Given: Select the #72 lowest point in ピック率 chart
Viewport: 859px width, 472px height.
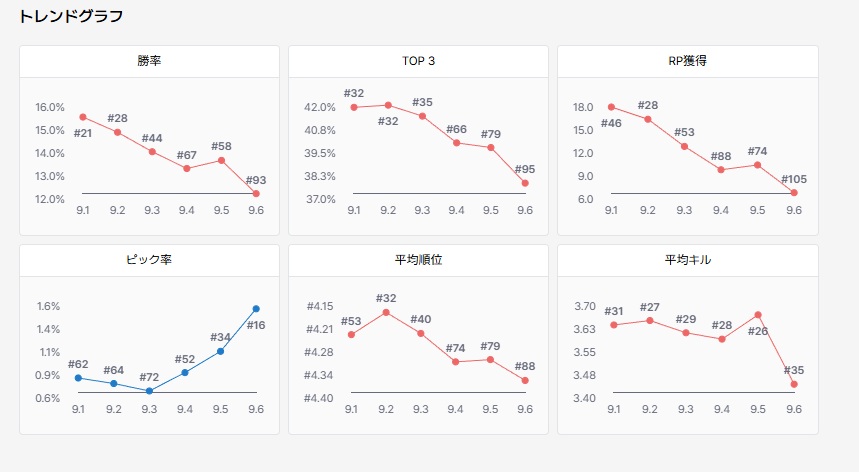Looking at the screenshot, I should tap(150, 391).
